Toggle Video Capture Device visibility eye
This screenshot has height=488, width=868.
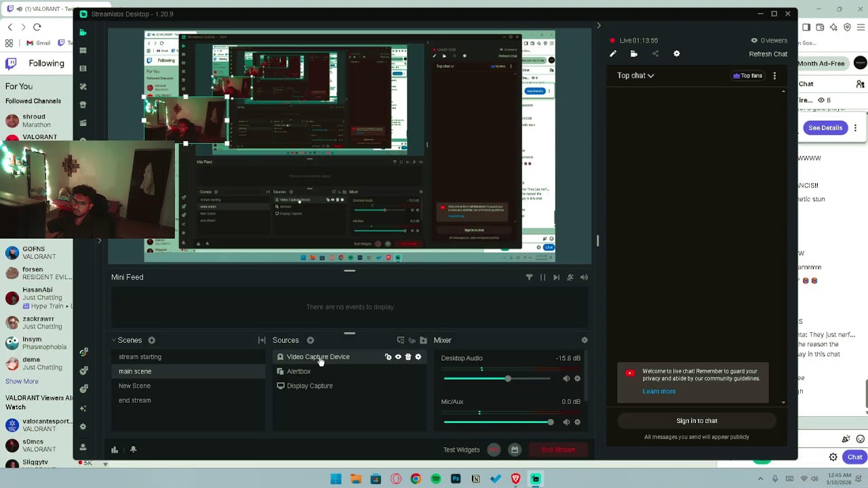[x=398, y=357]
